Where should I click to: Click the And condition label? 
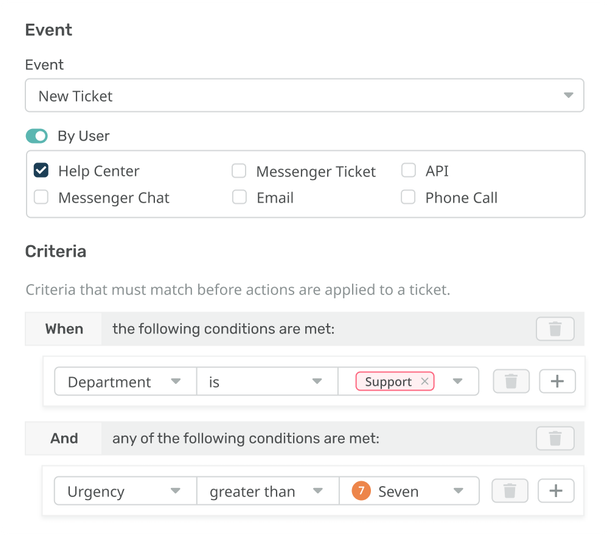coord(64,438)
